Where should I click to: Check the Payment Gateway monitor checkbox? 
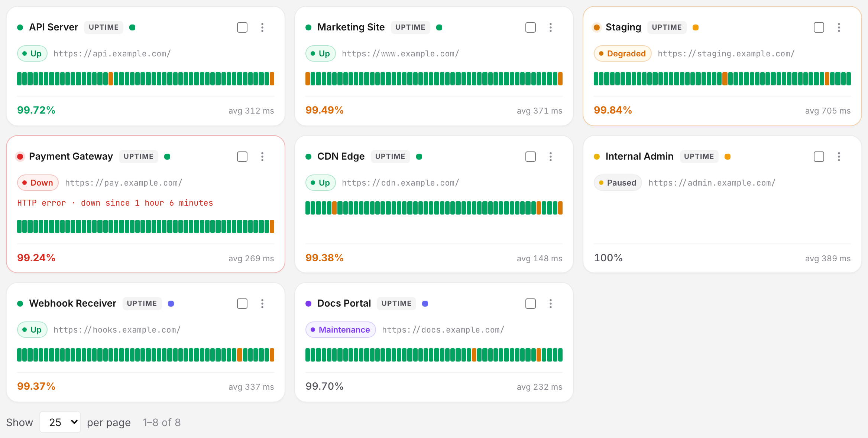point(242,157)
